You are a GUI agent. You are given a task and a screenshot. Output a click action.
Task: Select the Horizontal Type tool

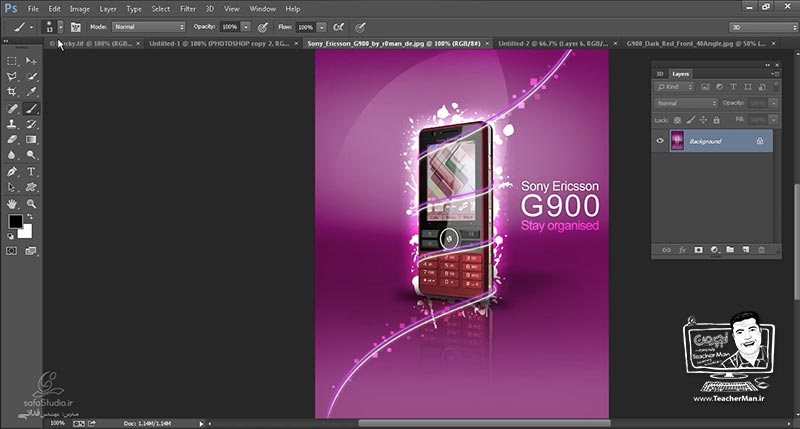click(x=31, y=171)
